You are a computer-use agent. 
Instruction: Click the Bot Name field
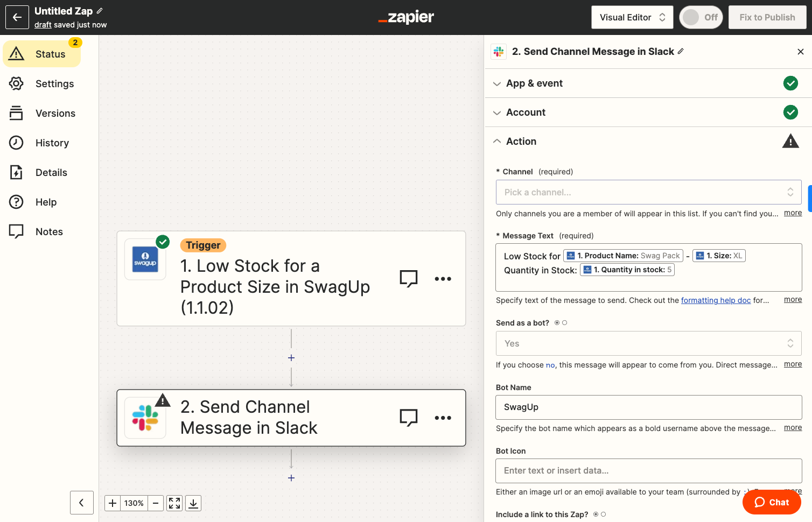coord(648,407)
